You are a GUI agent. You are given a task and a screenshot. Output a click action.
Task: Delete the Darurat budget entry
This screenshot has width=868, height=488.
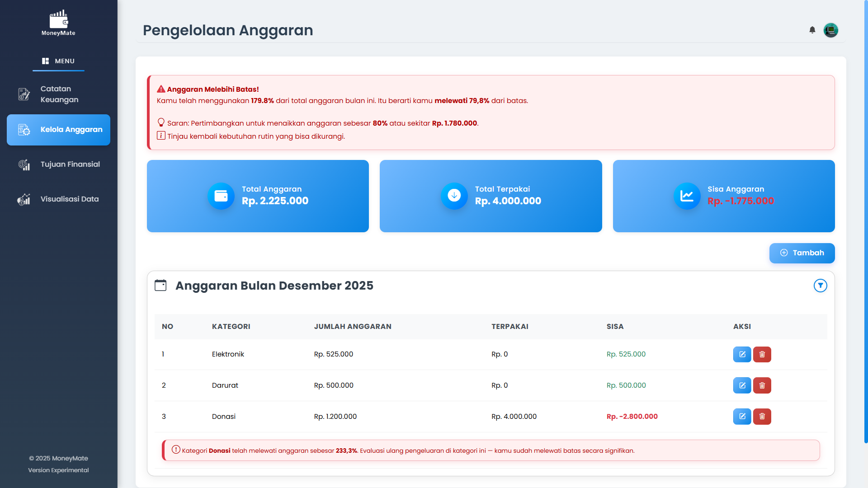[762, 385]
